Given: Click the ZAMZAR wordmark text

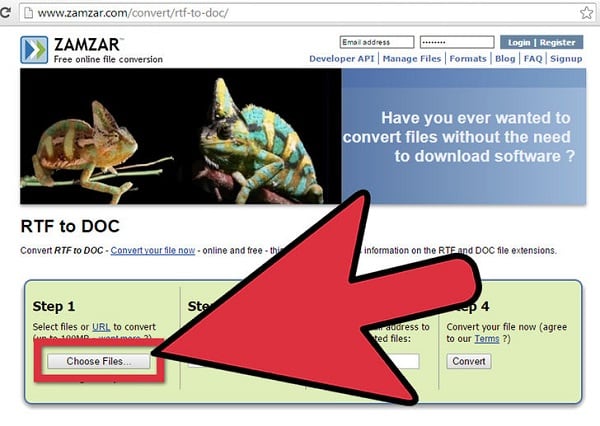Looking at the screenshot, I should coord(87,45).
